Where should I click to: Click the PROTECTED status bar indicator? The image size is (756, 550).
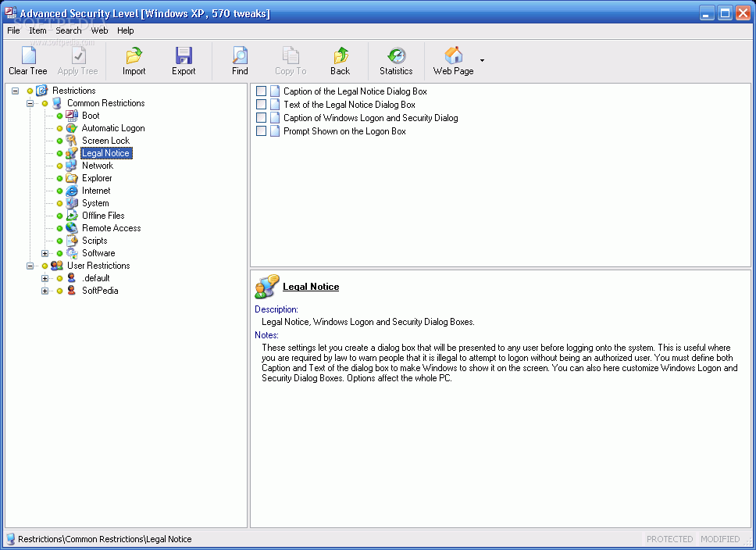[669, 539]
